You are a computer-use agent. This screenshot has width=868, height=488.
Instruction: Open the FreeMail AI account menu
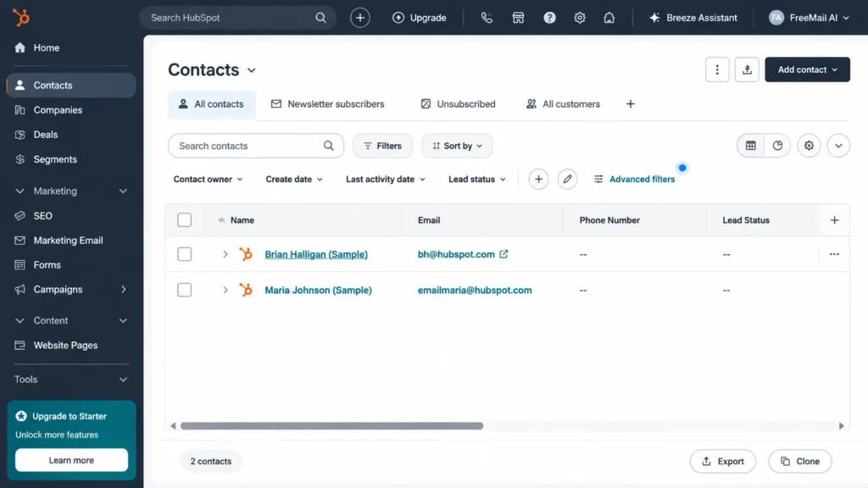point(809,18)
